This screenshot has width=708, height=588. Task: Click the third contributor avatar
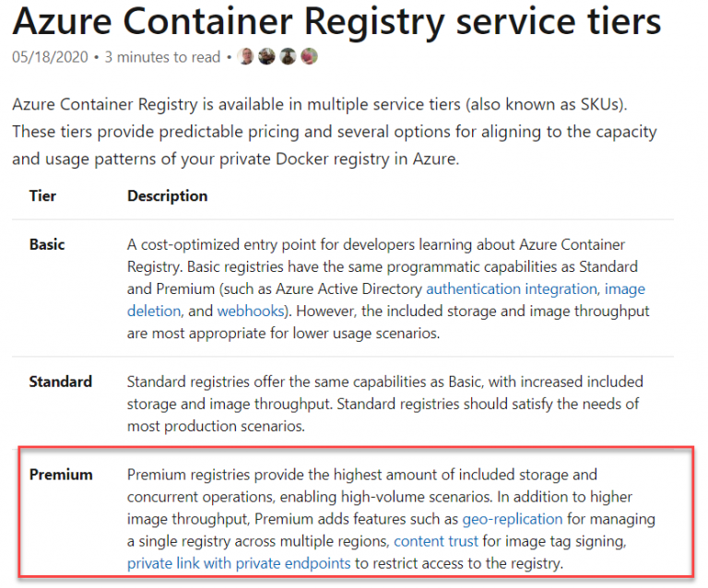click(288, 57)
